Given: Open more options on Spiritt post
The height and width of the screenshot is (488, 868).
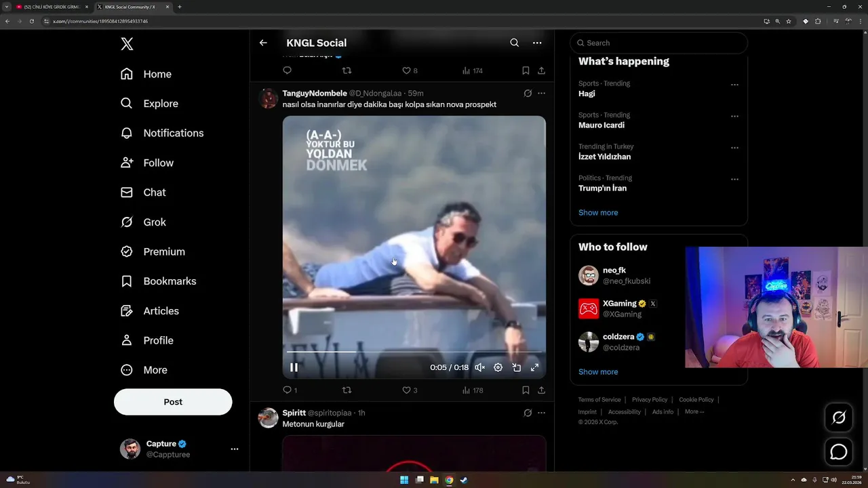Looking at the screenshot, I should [541, 413].
